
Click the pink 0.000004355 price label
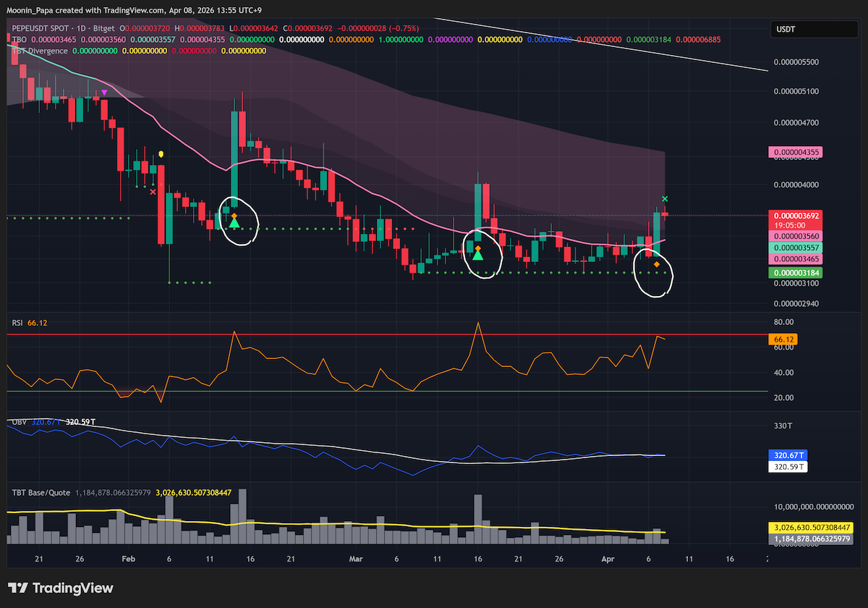tap(796, 153)
